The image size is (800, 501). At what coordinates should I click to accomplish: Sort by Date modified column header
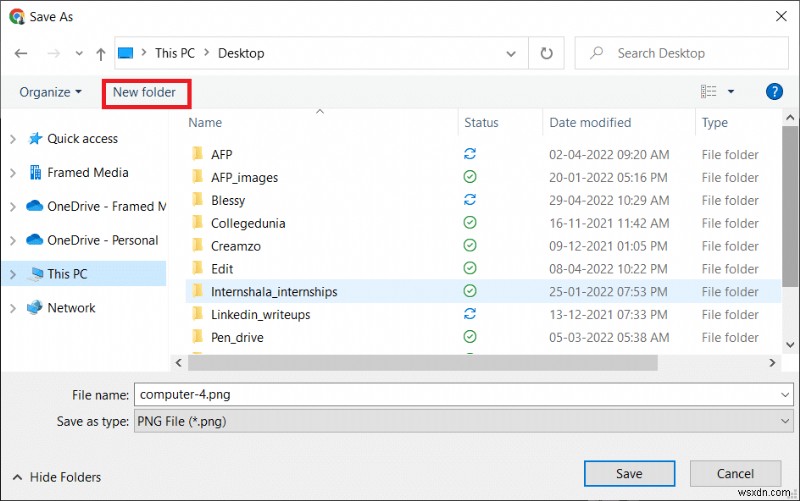coord(590,123)
